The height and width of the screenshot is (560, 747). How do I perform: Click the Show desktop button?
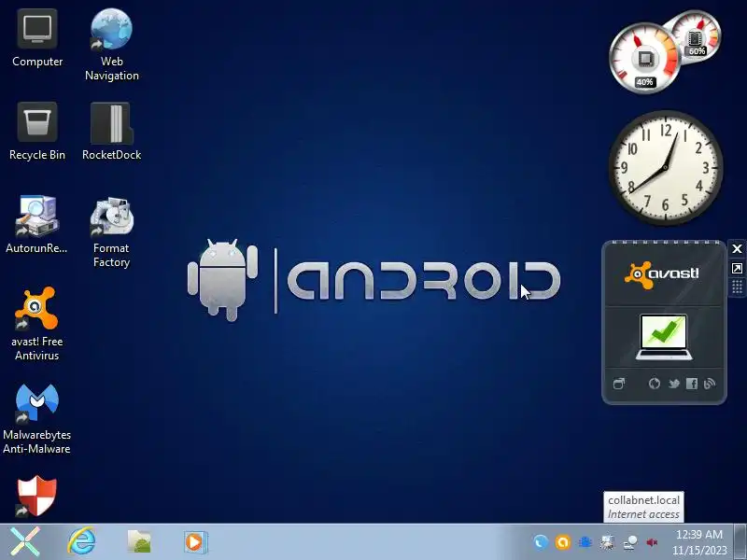tap(740, 542)
